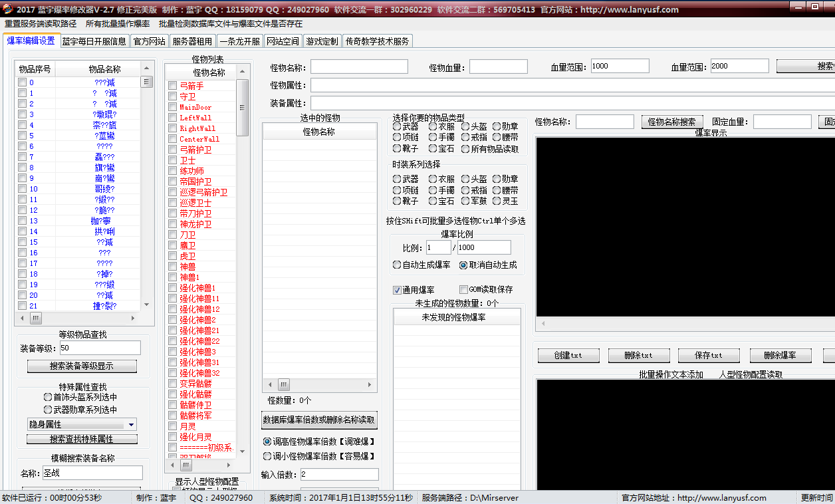The height and width of the screenshot is (504, 835).
Task: Open 批量检测数据库文件与爆率文件是否存在 menu
Action: pyautogui.click(x=230, y=23)
